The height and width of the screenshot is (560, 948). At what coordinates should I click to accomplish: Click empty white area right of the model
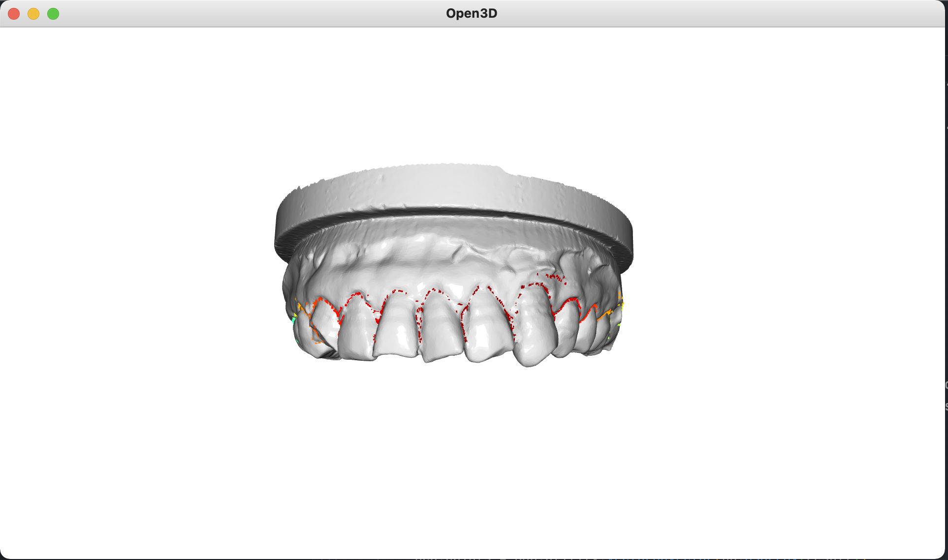tap(788, 271)
